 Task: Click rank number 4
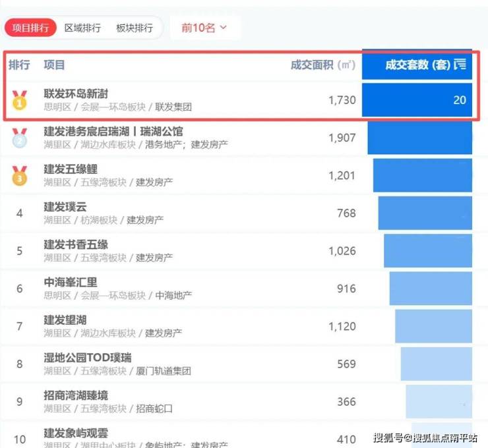pyautogui.click(x=19, y=213)
